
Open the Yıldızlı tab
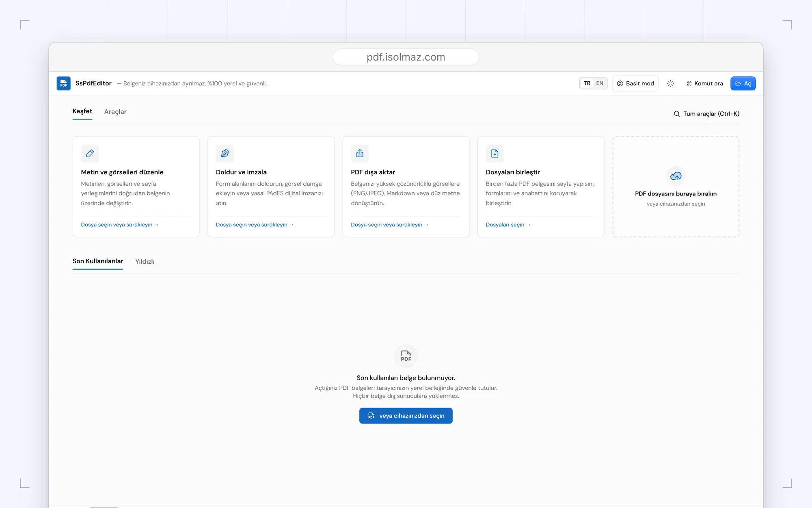(145, 262)
